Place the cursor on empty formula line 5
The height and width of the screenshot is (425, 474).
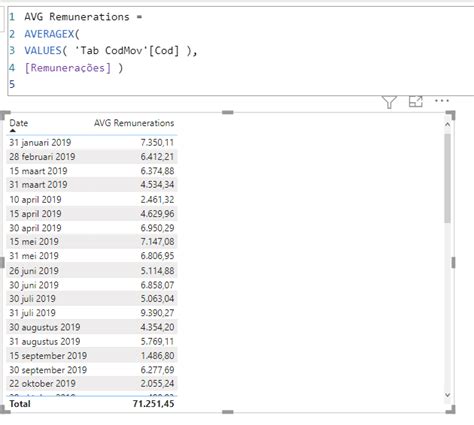coord(233,84)
